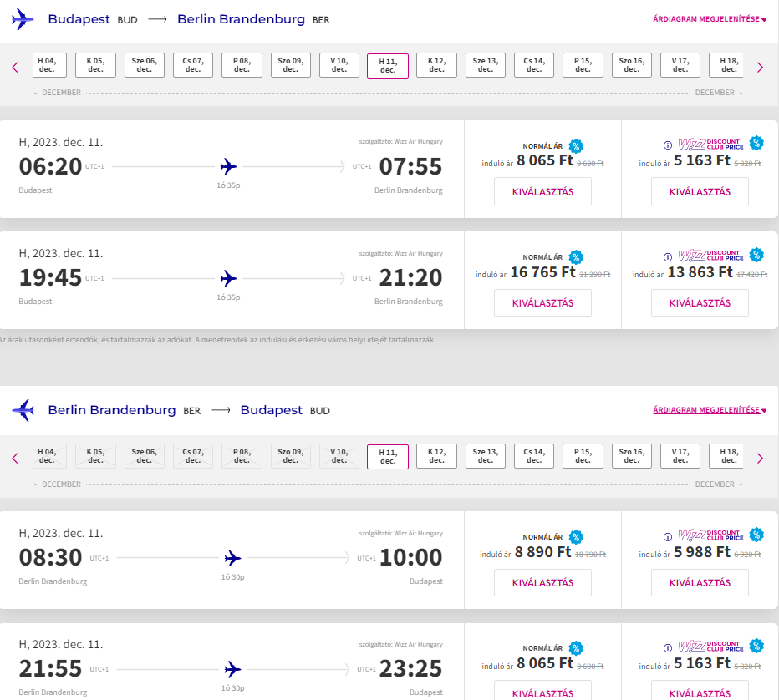Click the 21:20 arrival time text

[410, 277]
